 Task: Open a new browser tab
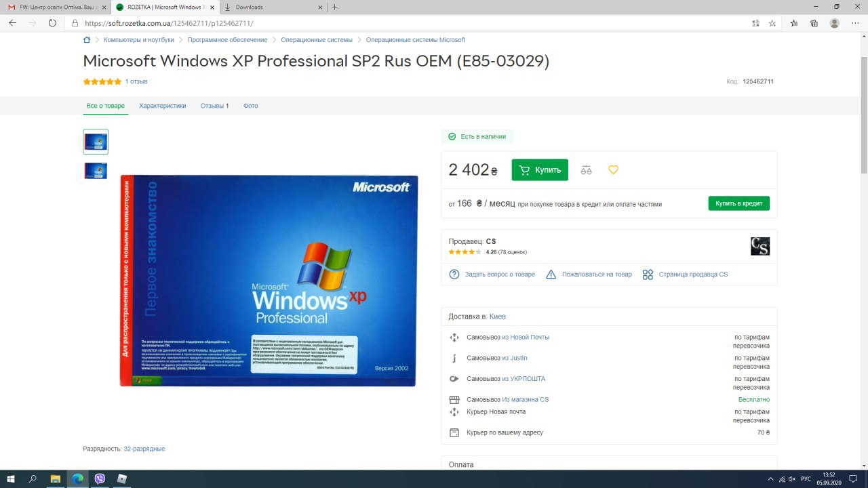pos(334,7)
